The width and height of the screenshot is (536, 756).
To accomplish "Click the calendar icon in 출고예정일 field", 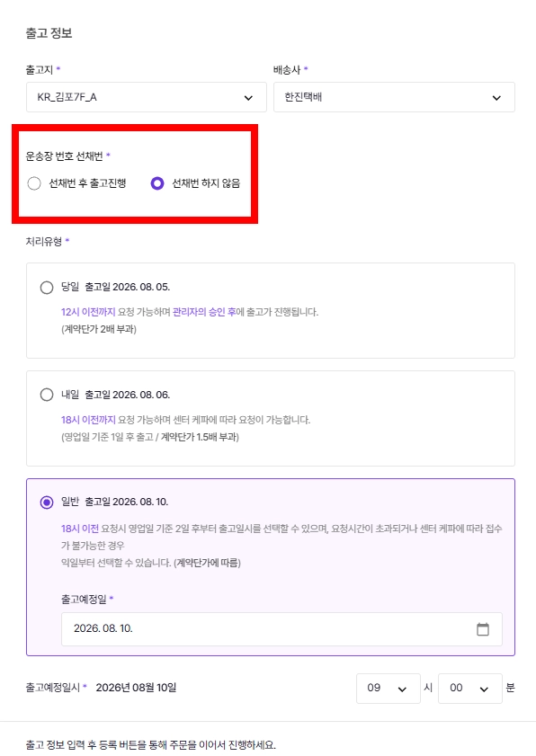I will [x=482, y=629].
